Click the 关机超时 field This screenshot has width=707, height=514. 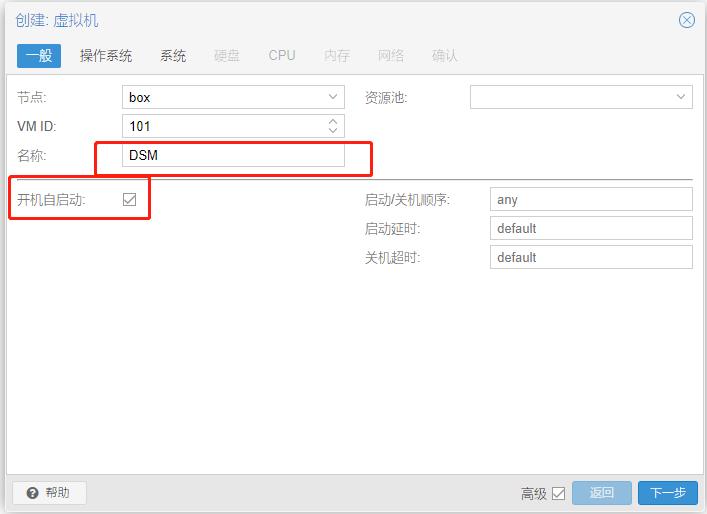tap(591, 257)
